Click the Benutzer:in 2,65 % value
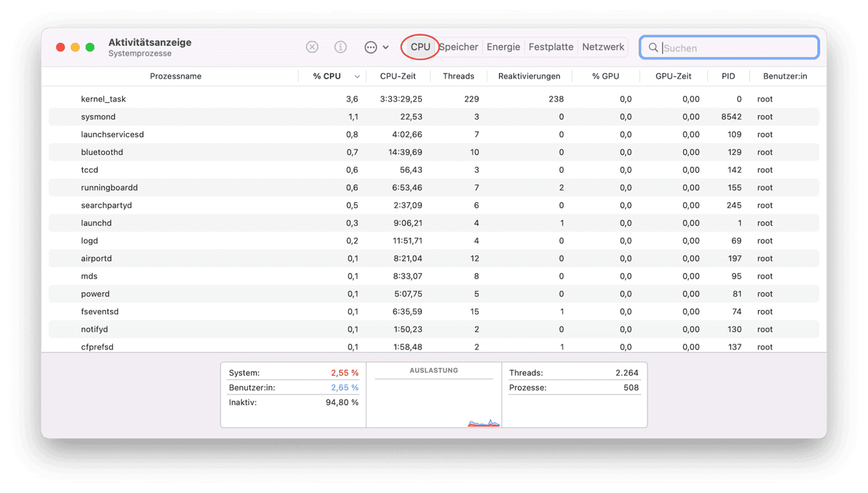Image resolution: width=868 pixels, height=493 pixels. 345,387
